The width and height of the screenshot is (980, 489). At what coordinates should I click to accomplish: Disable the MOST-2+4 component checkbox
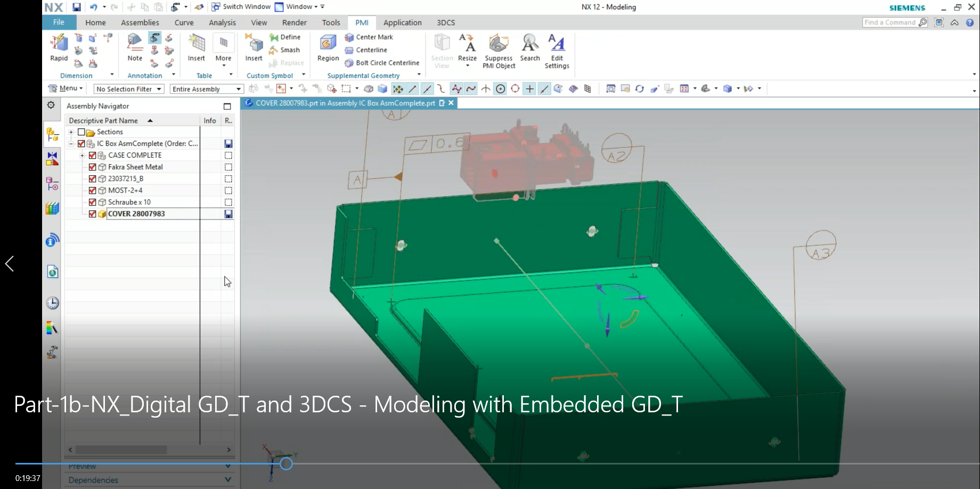92,190
